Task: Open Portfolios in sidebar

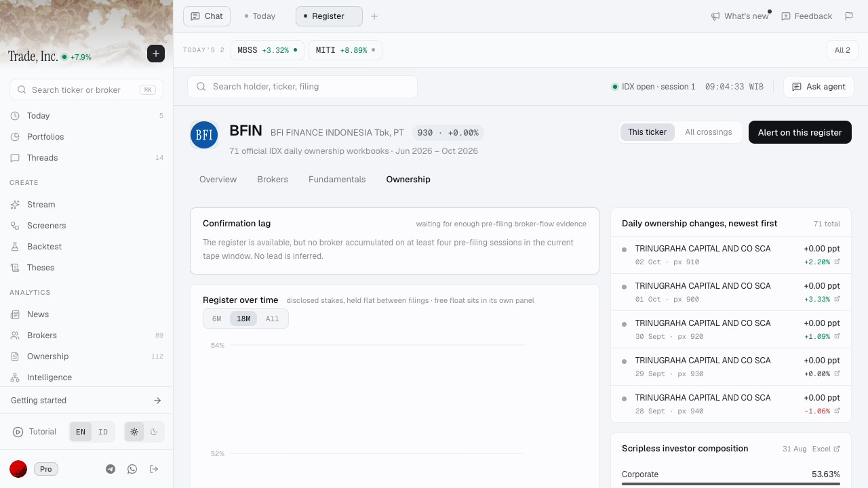Action: 86,137
